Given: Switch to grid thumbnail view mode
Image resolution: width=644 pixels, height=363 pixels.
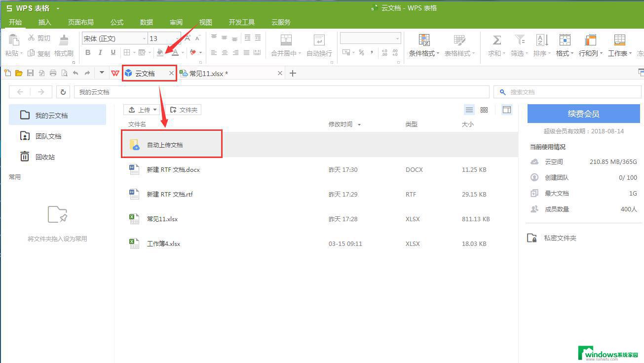Looking at the screenshot, I should [484, 110].
